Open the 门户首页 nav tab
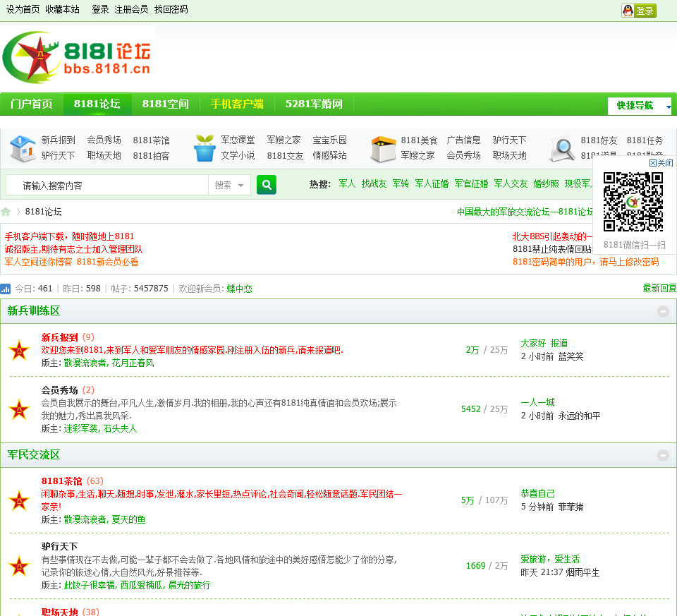 (32, 104)
